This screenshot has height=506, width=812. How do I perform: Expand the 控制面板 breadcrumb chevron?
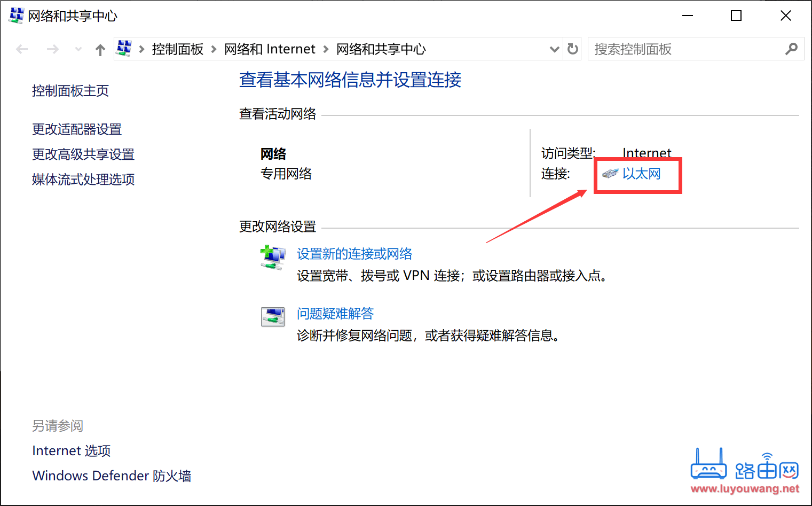pos(216,49)
